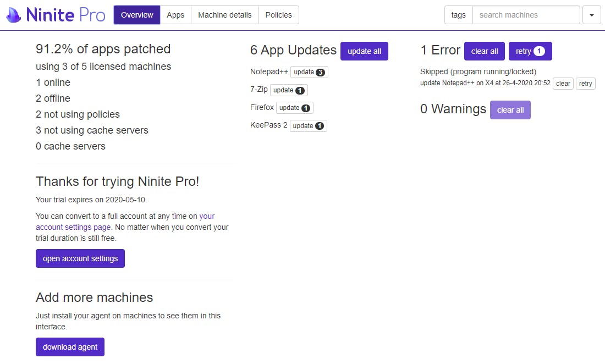Retry all errors button with count
Viewport: 605px width, 364px height.
pyautogui.click(x=530, y=51)
